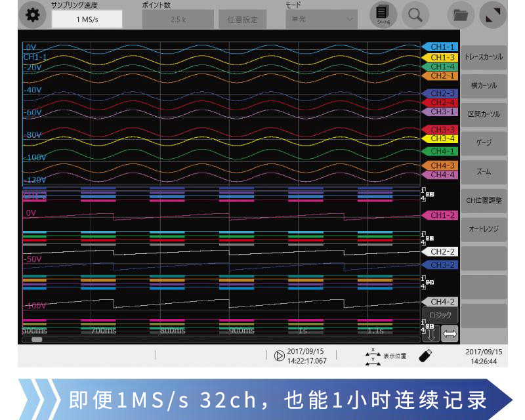
Task: Click the USB memory stick icon
Action: click(x=425, y=356)
